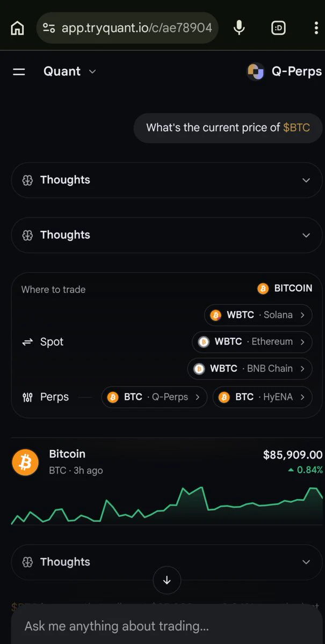Tap the scroll-to-bottom arrow button
This screenshot has width=325, height=644.
pos(167,580)
